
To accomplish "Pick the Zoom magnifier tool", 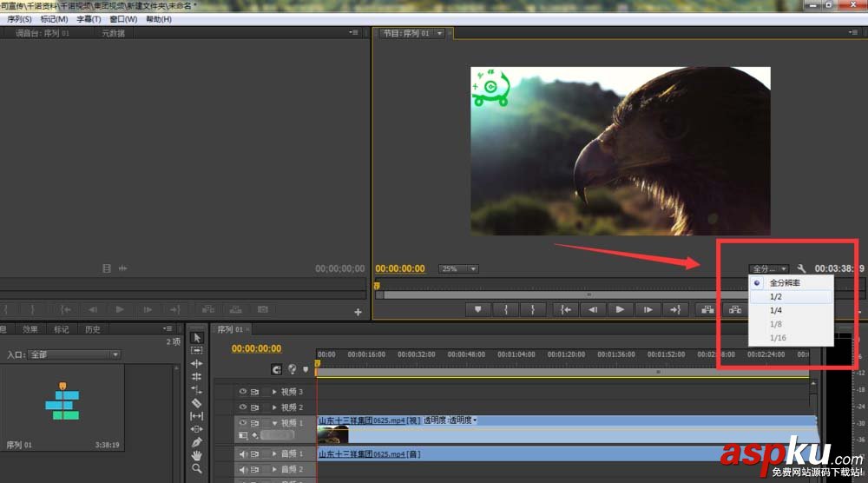I will tap(197, 468).
